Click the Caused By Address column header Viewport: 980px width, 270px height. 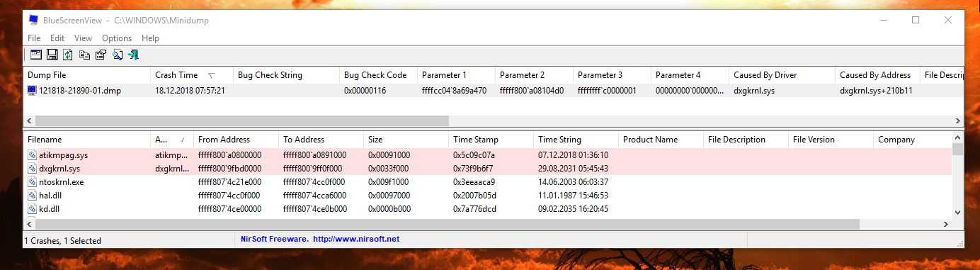878,75
